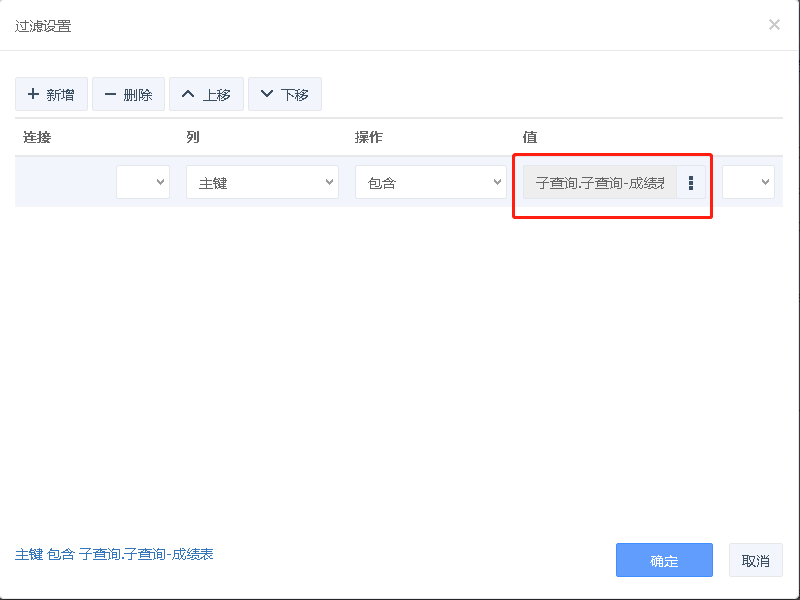Viewport: 800px width, 600px height.
Task: Click the 列 column header
Action: click(x=193, y=137)
